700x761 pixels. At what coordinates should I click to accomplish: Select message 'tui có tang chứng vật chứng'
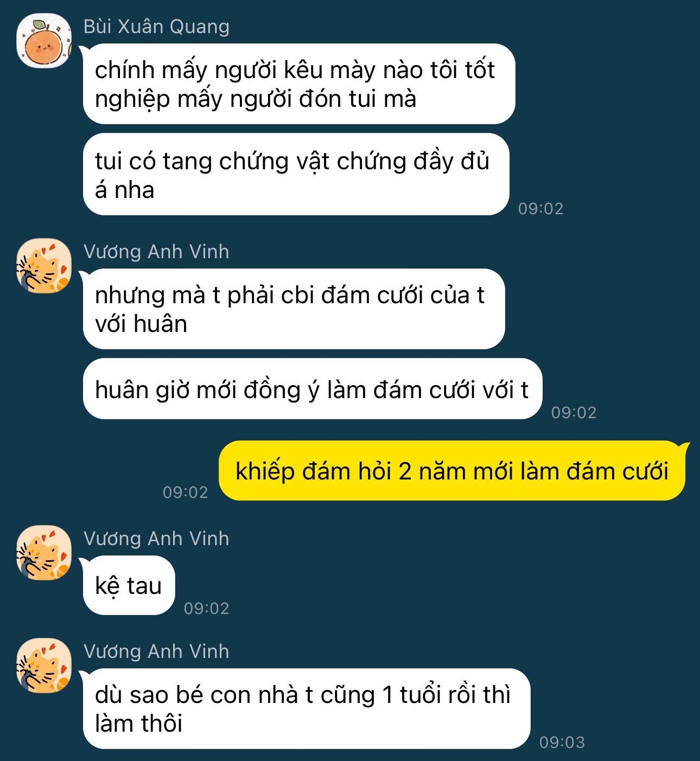[x=296, y=175]
